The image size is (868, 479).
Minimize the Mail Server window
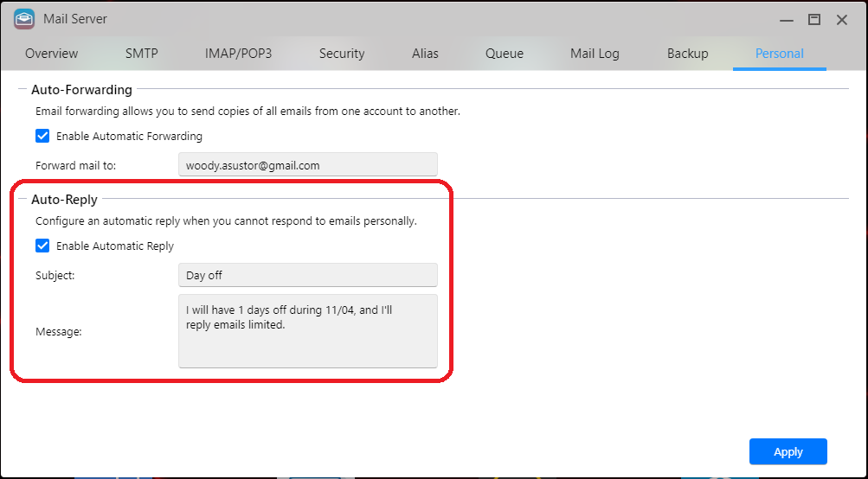[787, 20]
